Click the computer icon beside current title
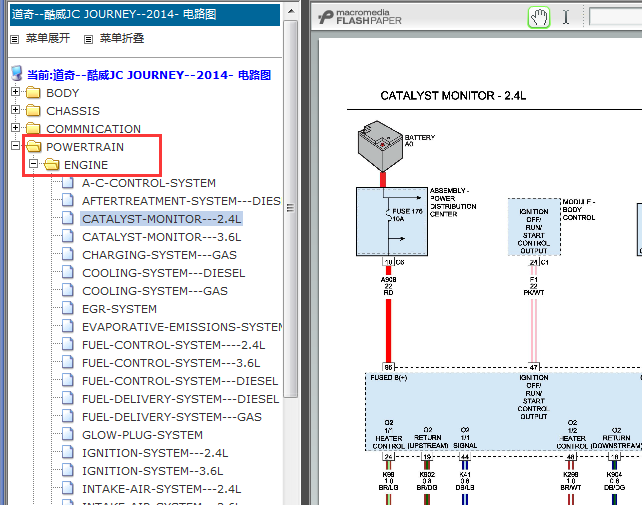Viewport: 642px width, 505px height. tap(17, 74)
